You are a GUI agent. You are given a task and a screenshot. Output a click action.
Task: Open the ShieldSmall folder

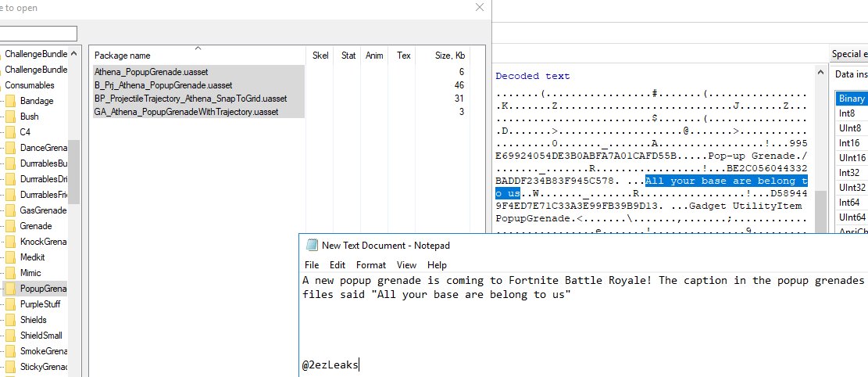(x=41, y=336)
